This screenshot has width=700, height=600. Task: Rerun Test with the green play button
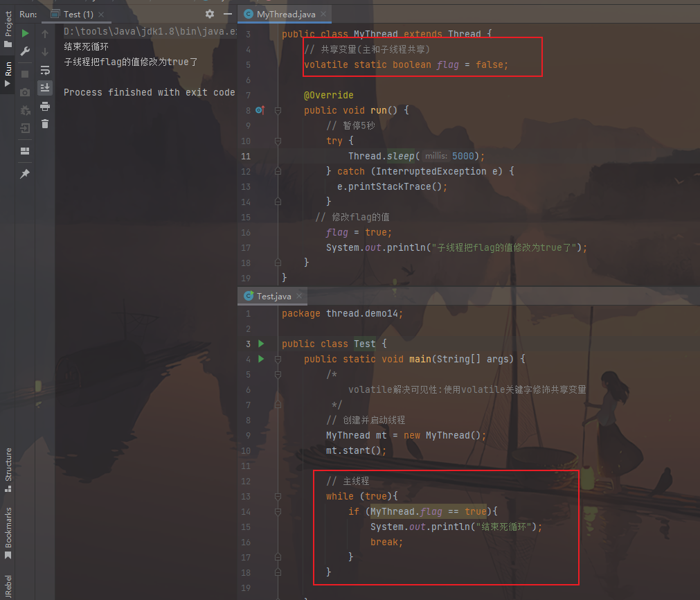click(25, 33)
